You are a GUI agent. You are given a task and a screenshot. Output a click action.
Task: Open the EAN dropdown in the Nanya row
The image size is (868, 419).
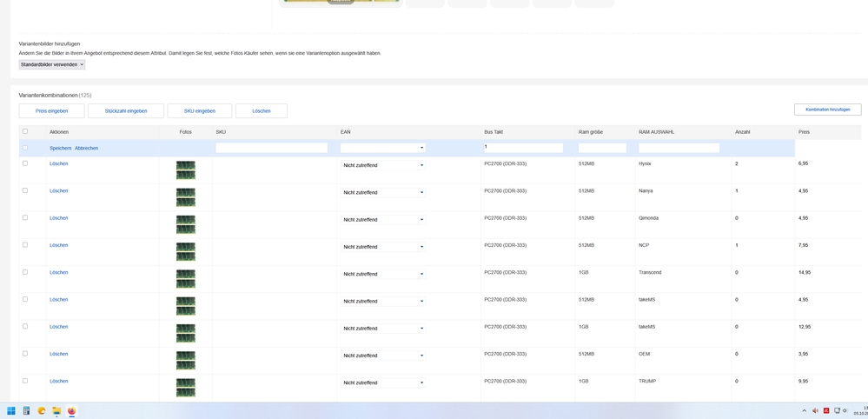click(x=383, y=193)
